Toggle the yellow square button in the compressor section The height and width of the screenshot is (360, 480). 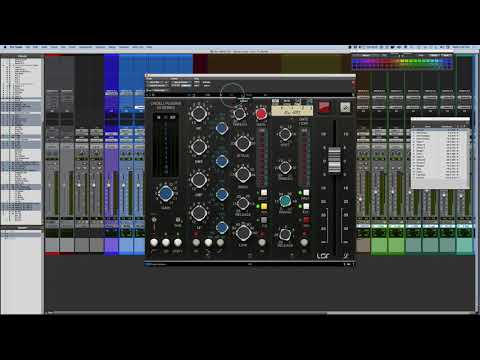click(264, 206)
